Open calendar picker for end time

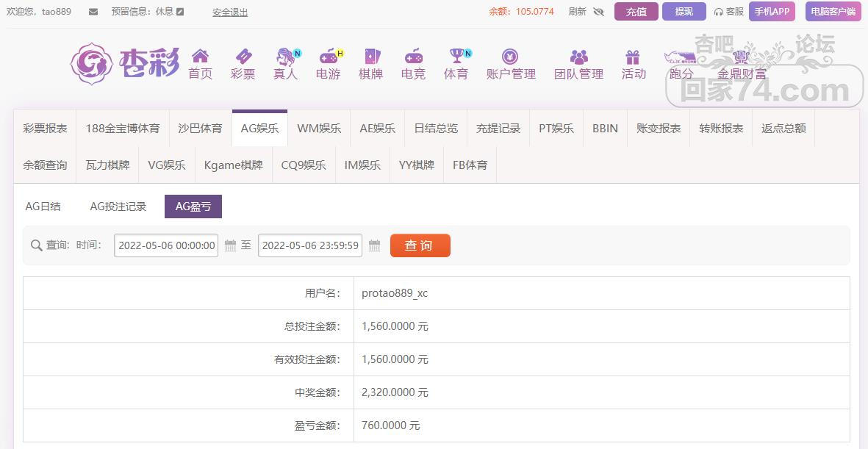coord(374,245)
